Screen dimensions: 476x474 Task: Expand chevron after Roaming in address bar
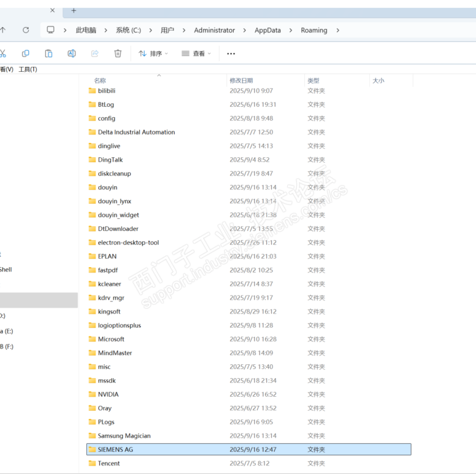click(x=338, y=30)
